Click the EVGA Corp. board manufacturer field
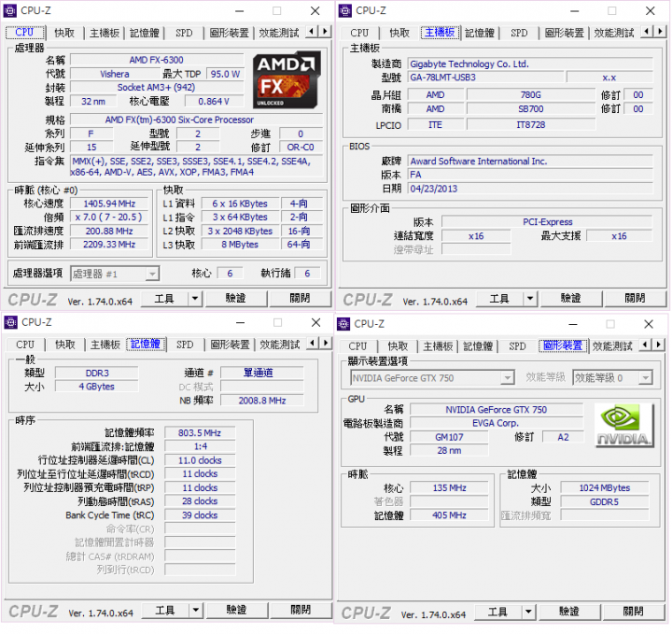The height and width of the screenshot is (634, 672). click(x=496, y=423)
